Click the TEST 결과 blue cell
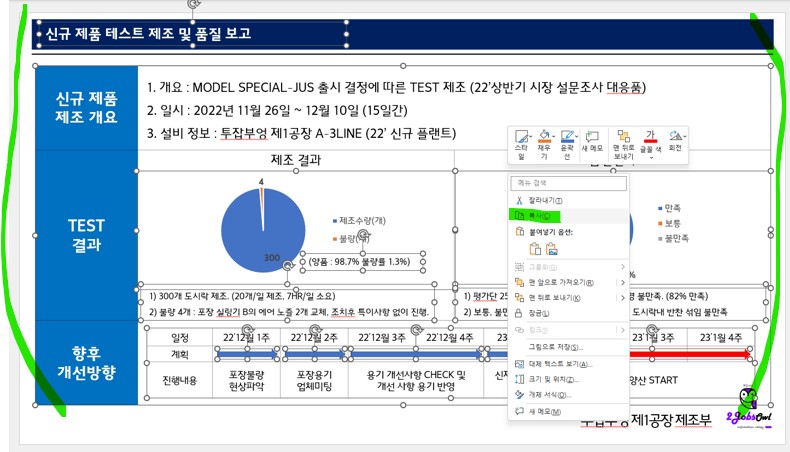The height and width of the screenshot is (452, 790). point(86,235)
